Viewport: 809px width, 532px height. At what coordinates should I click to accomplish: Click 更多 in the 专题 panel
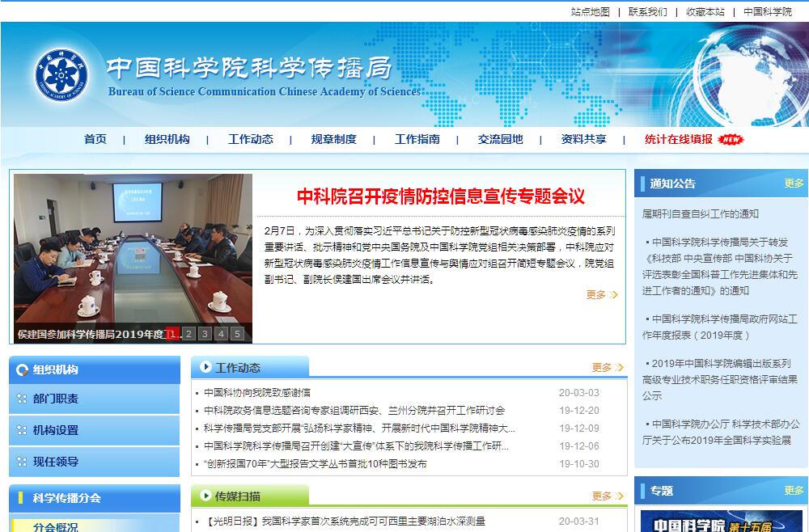point(794,490)
